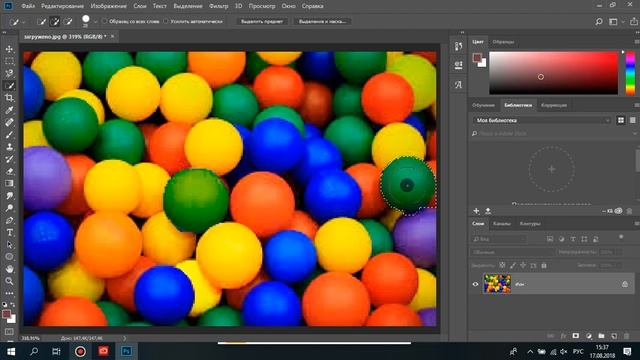The width and height of the screenshot is (640, 360).
Task: Select the History Brush tool
Action: tap(9, 159)
